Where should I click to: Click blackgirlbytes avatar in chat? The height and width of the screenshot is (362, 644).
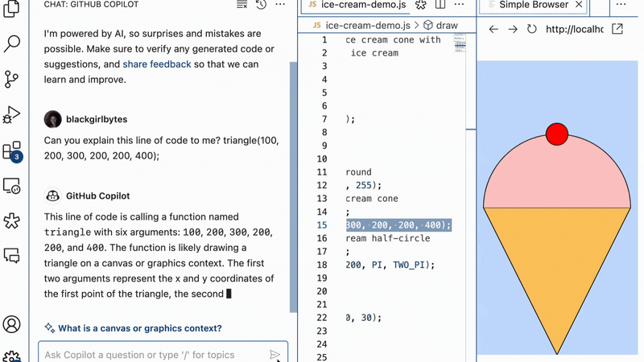tap(52, 119)
